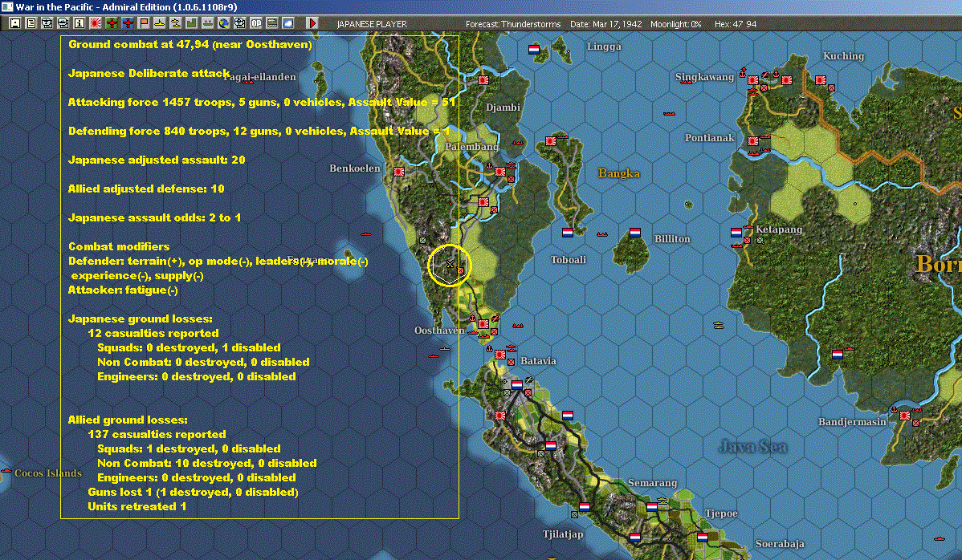Select the Dutch flag unit on Billiton
Screen dimensions: 962x560
click(x=635, y=232)
